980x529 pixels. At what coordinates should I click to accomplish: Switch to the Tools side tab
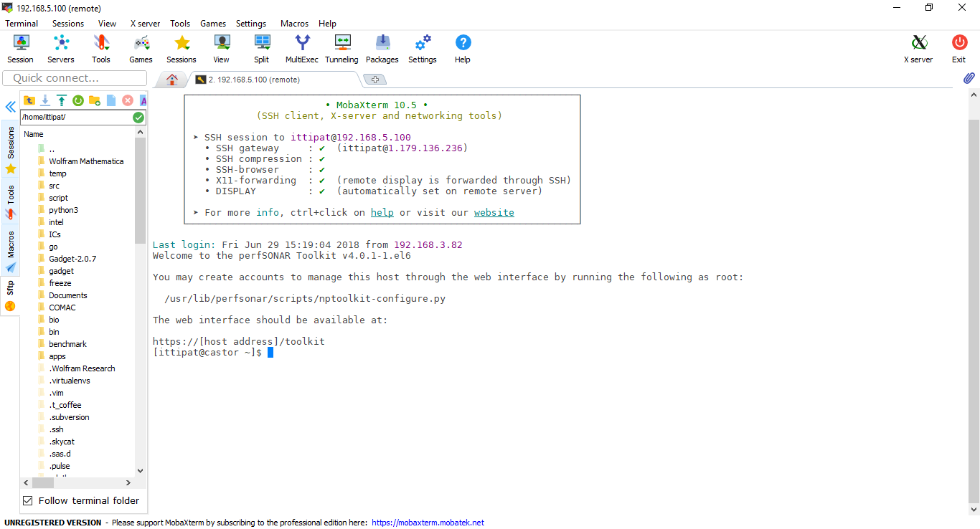tap(11, 201)
